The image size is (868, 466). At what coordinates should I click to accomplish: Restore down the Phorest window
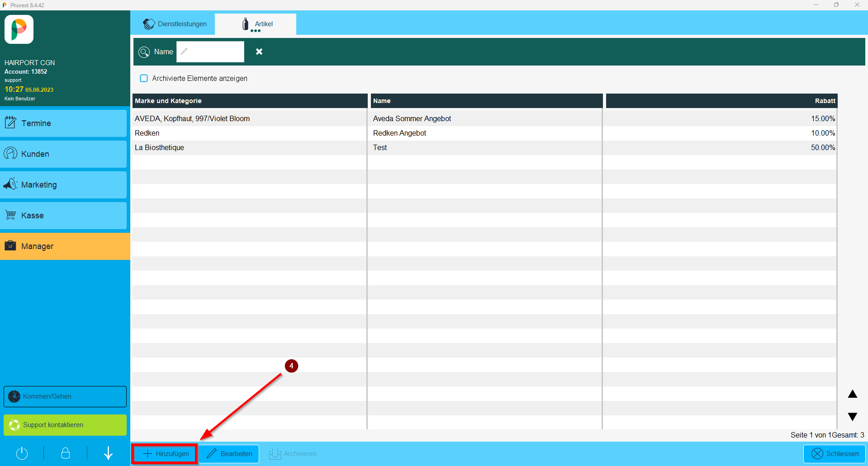coord(836,5)
